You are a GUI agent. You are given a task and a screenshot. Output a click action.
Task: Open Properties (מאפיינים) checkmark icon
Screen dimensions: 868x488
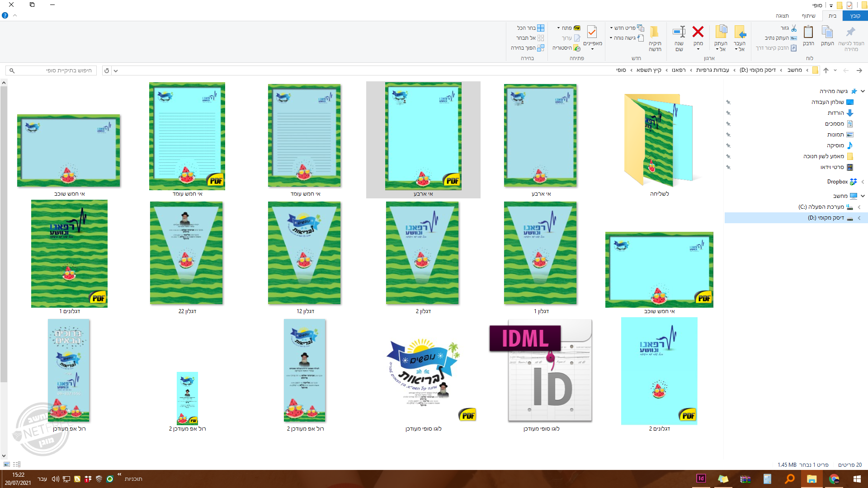[592, 32]
